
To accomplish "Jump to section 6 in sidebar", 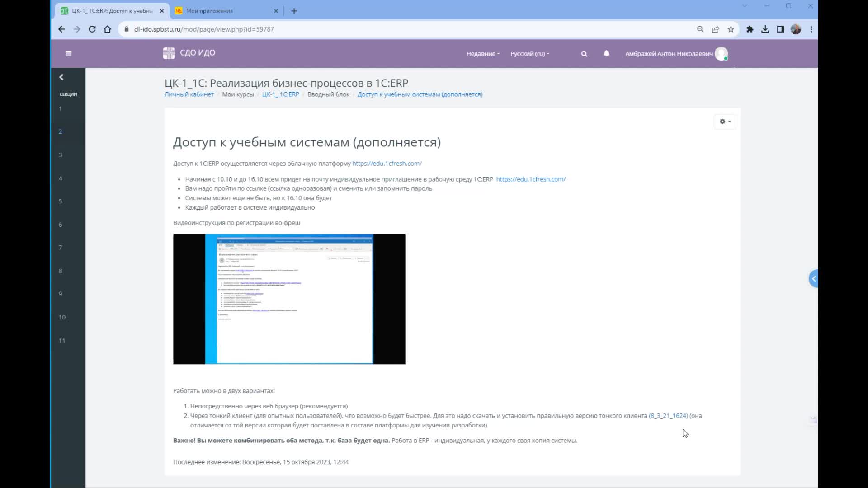I will tap(60, 225).
